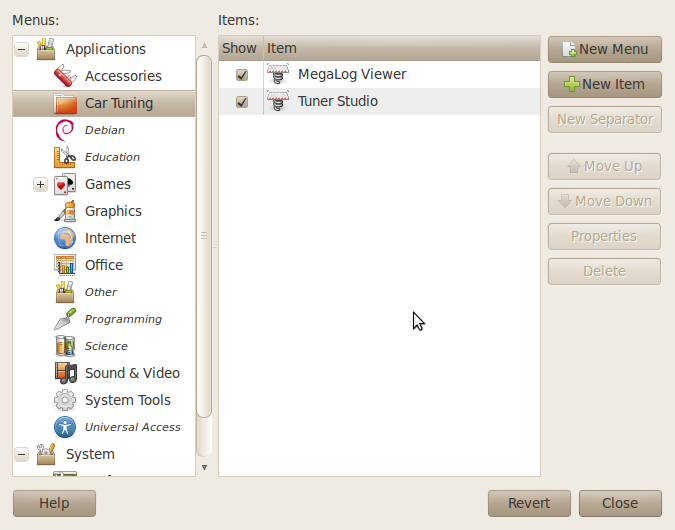Select the Tuner Studio item row
This screenshot has height=530, width=675.
(x=379, y=102)
